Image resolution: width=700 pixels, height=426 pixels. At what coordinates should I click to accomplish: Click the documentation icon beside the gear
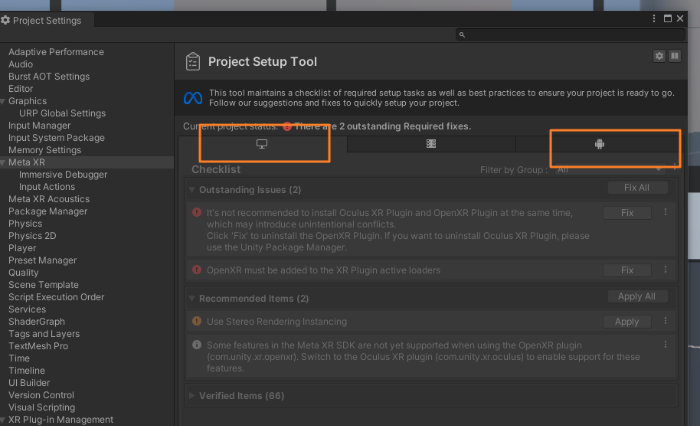(675, 56)
